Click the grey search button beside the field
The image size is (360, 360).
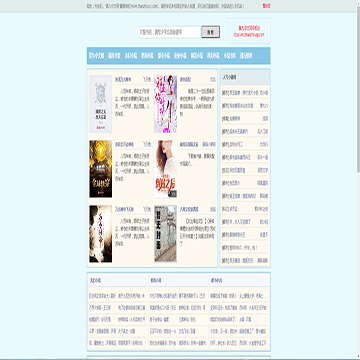click(211, 32)
